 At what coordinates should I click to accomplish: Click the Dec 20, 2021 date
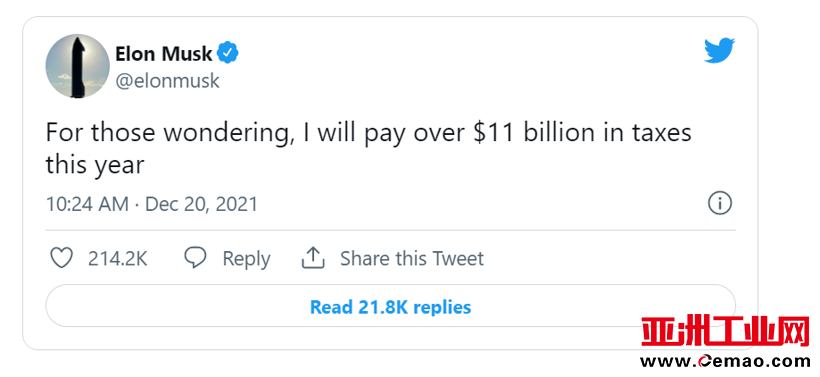[201, 204]
